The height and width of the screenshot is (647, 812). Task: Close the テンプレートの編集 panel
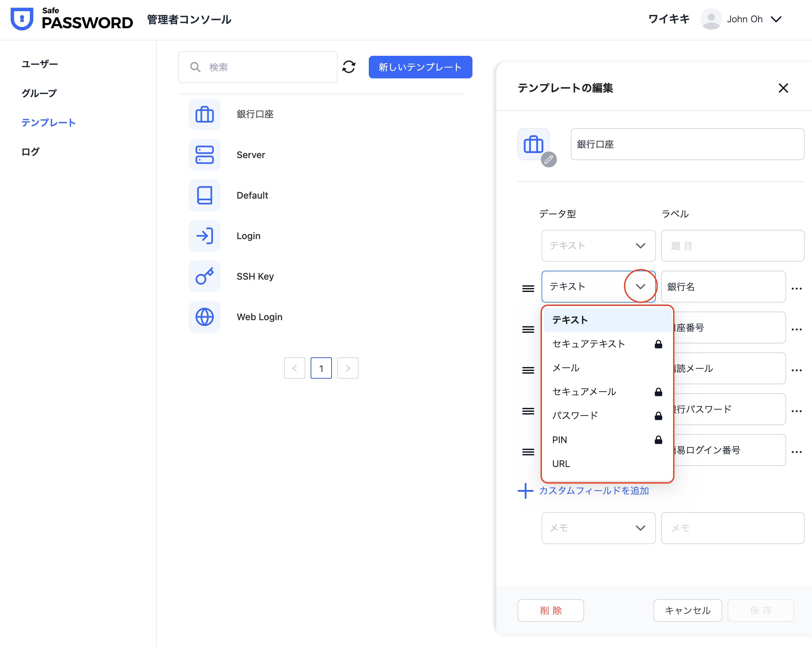click(x=783, y=88)
